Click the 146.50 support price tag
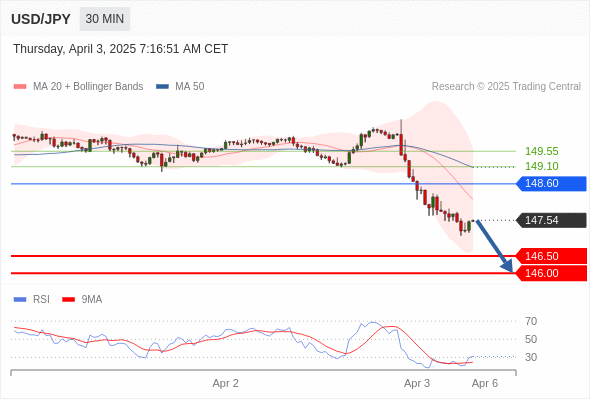The width and height of the screenshot is (590, 400). (552, 256)
